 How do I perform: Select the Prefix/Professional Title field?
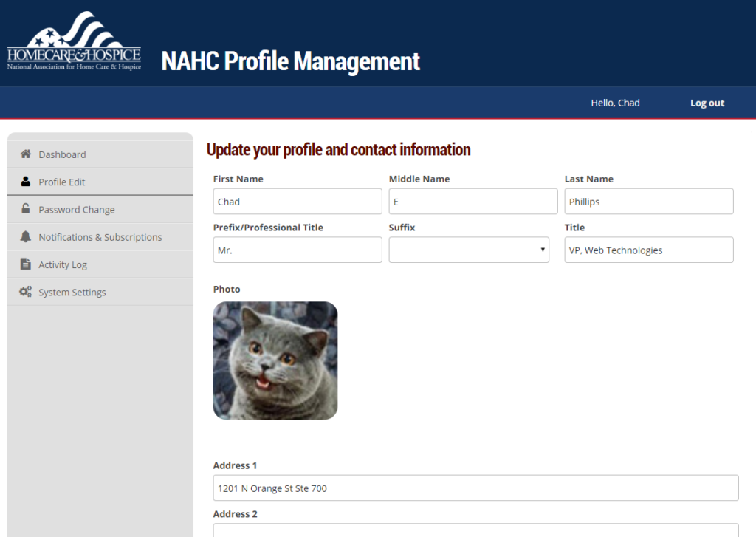[298, 250]
